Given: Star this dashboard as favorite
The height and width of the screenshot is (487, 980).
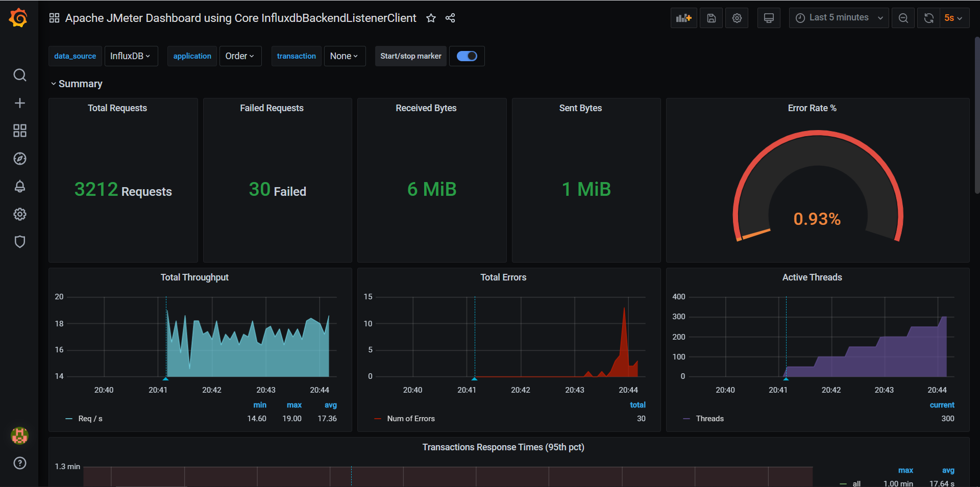Looking at the screenshot, I should tap(431, 18).
